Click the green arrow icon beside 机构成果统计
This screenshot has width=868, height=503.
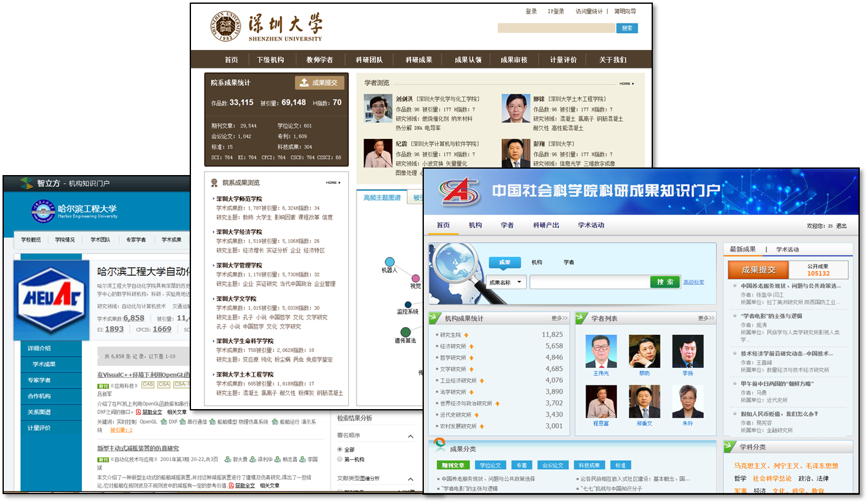[x=436, y=318]
